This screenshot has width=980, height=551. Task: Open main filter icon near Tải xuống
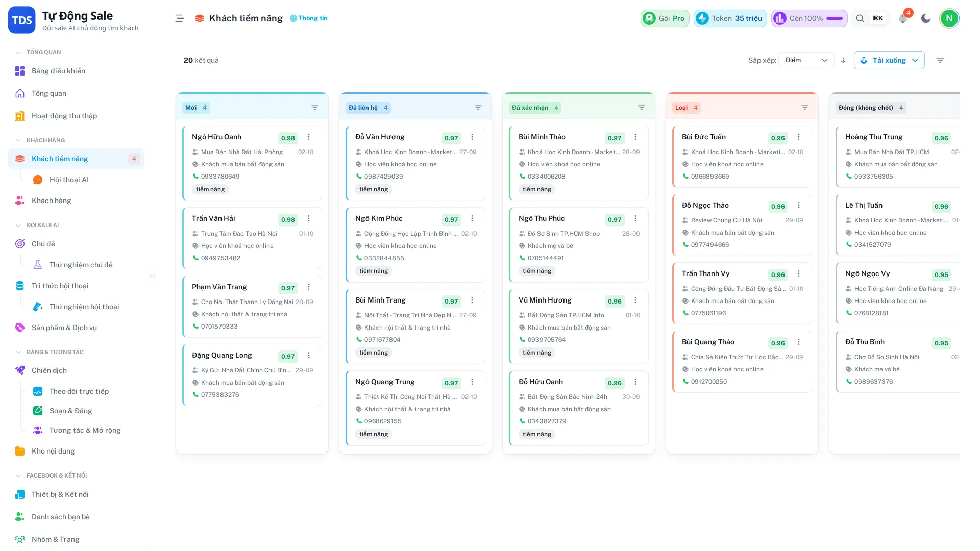940,60
